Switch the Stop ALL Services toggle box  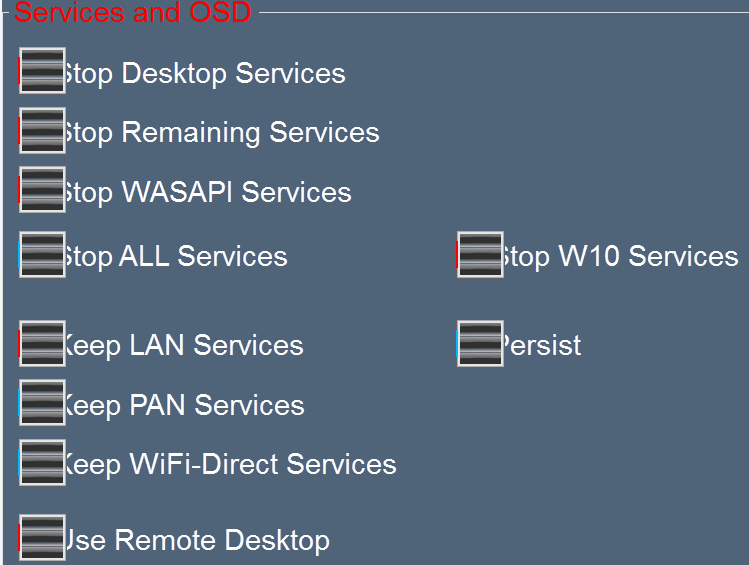click(42, 255)
